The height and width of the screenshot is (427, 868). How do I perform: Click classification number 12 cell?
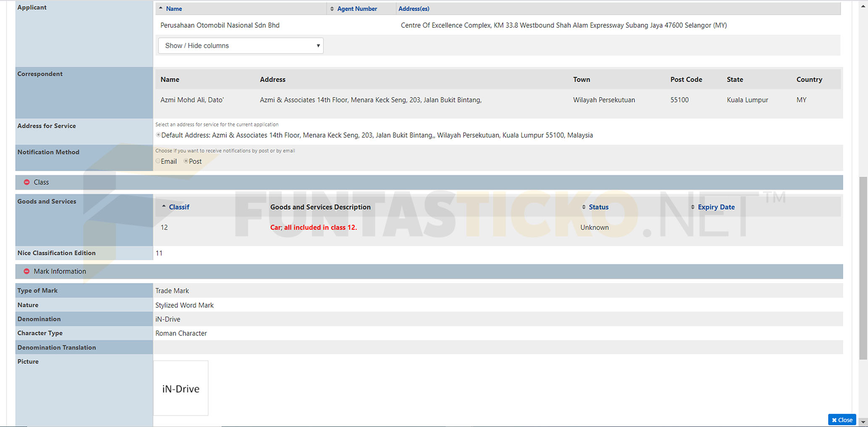click(x=164, y=227)
